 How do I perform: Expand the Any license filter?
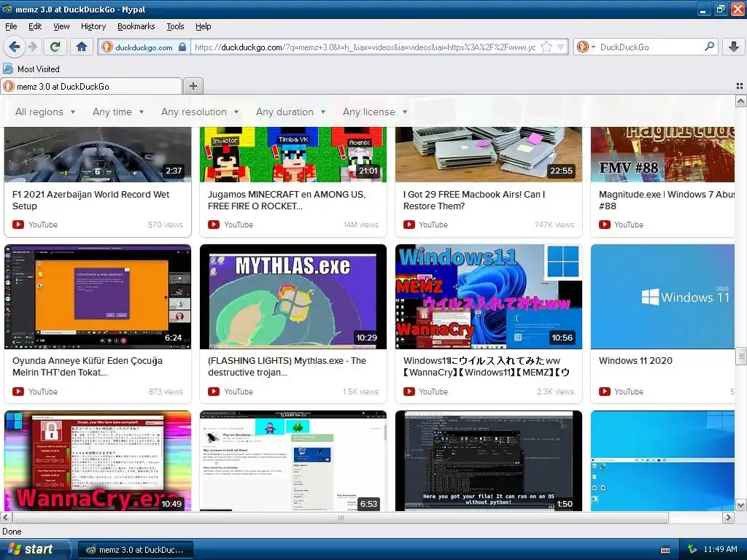coord(375,112)
